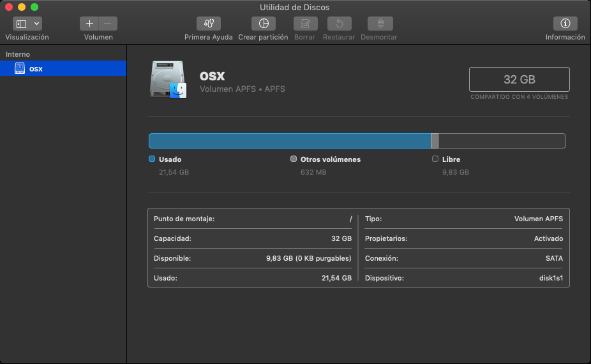Open the Visualización dropdown arrow
Viewport: 591px width, 364px height.
pos(36,24)
